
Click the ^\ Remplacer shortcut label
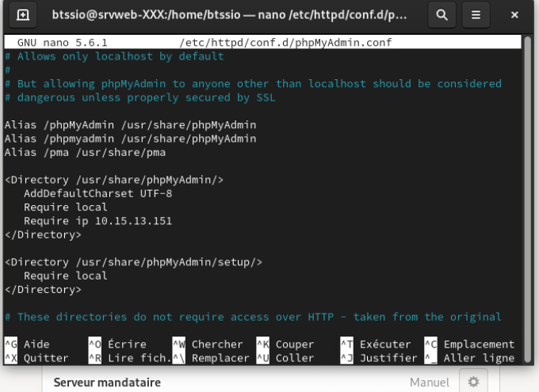pyautogui.click(x=211, y=358)
